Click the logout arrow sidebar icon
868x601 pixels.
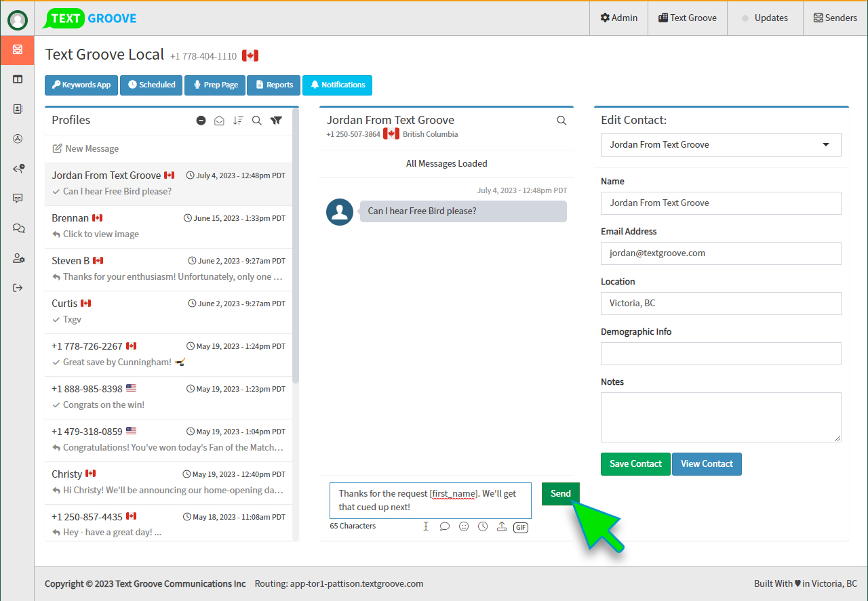[18, 288]
